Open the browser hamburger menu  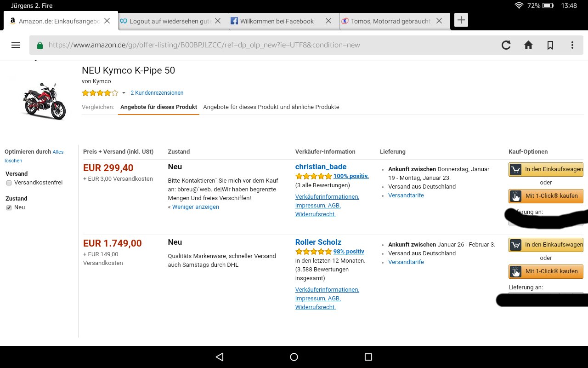click(16, 45)
